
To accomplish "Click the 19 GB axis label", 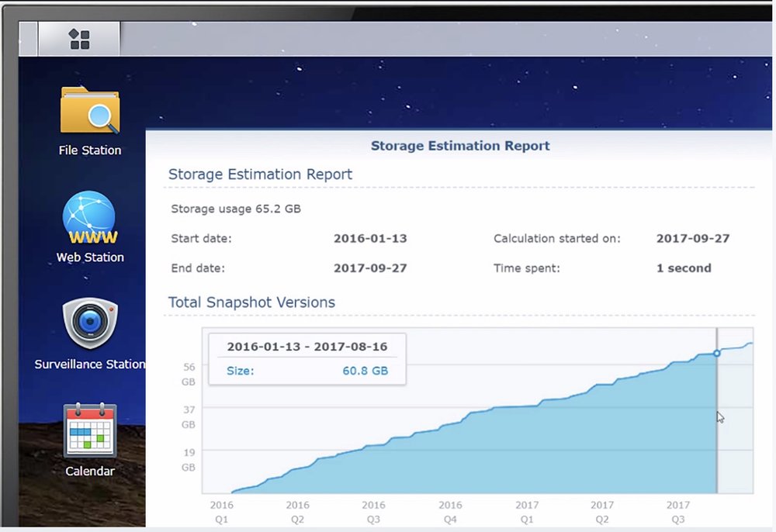I will tap(189, 460).
